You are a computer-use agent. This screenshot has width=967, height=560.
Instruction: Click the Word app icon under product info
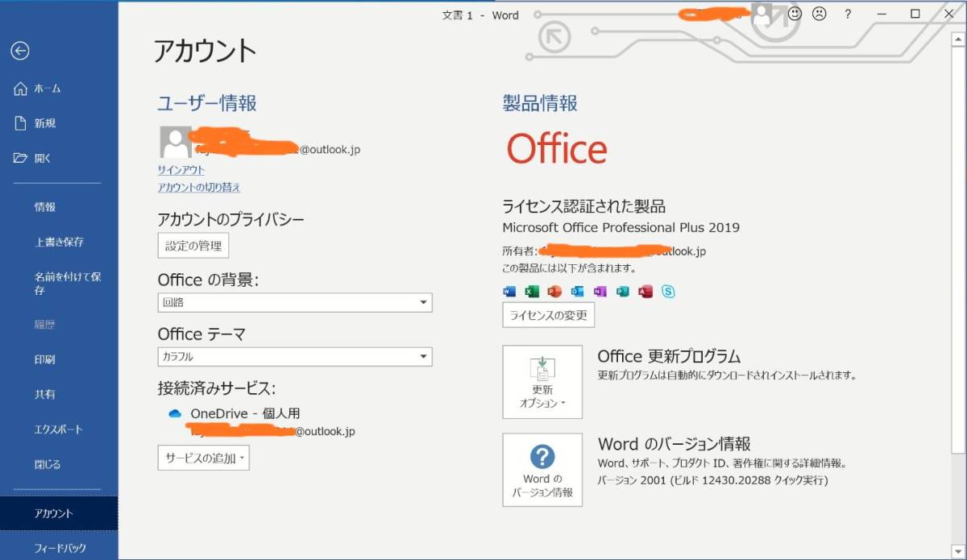coord(509,292)
